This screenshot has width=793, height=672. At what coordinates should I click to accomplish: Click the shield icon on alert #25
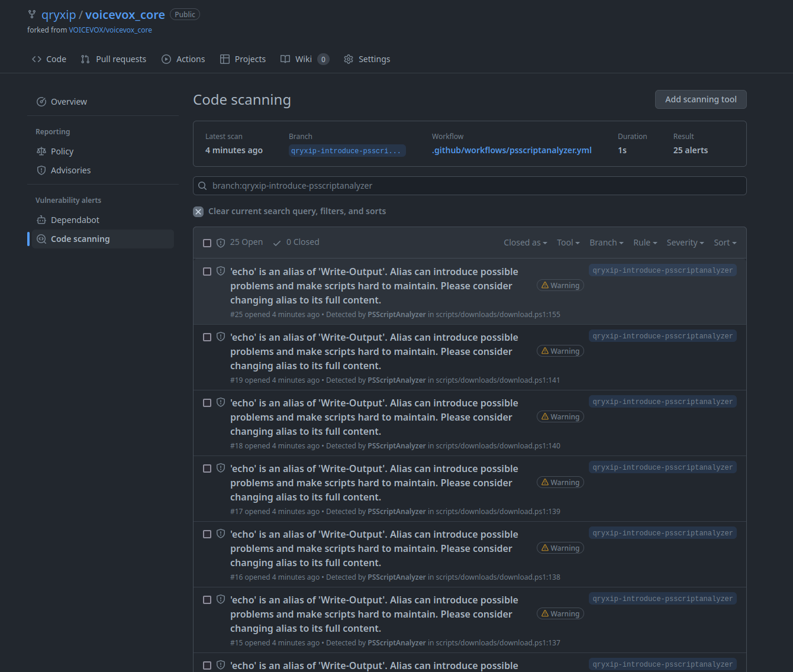[220, 270]
